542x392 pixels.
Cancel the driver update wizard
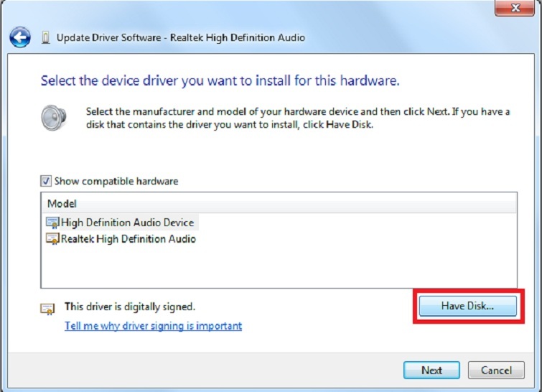tap(496, 370)
